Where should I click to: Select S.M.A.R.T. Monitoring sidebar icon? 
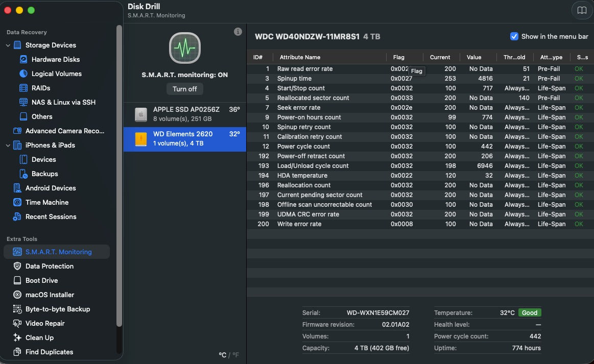point(17,252)
